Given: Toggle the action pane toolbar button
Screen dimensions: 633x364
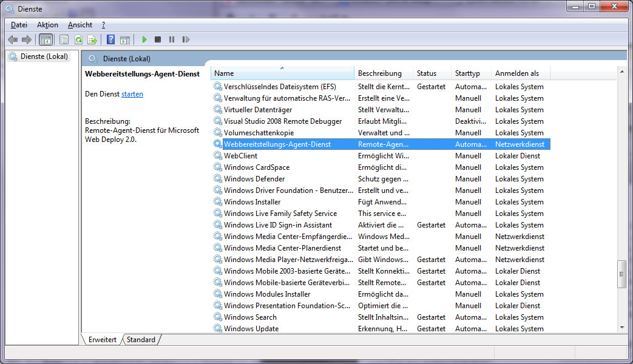Looking at the screenshot, I should 125,40.
